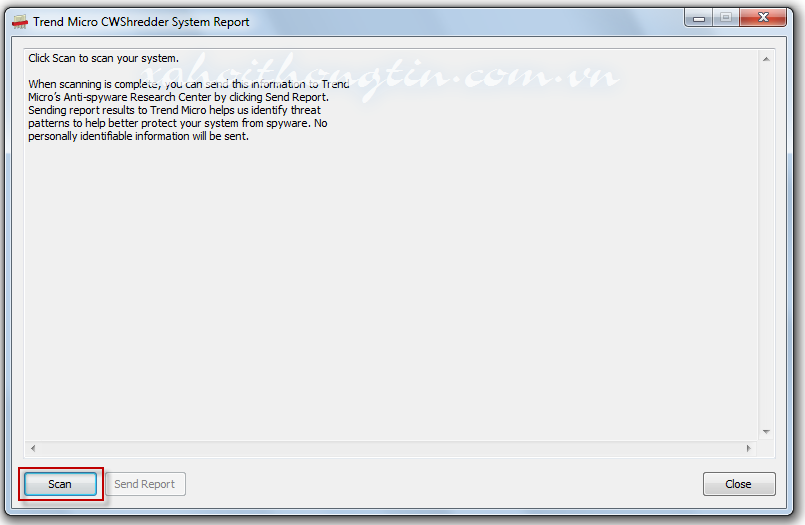Click the red X window close button

(763, 17)
